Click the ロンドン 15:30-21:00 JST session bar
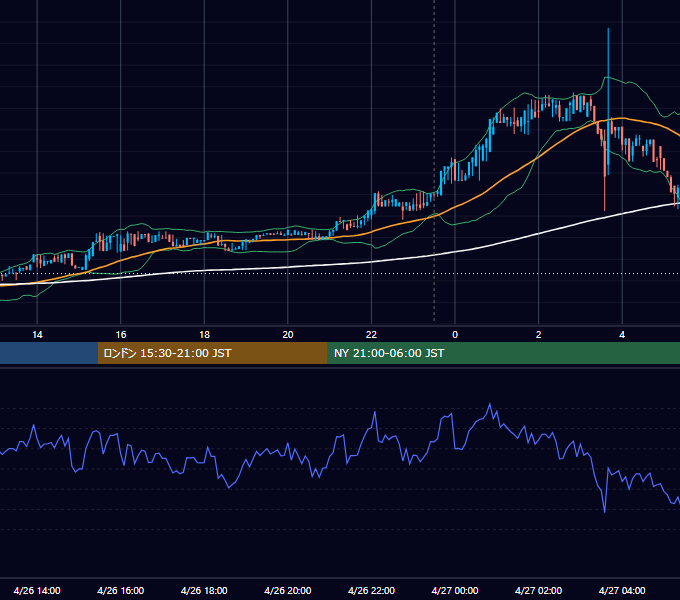 (212, 353)
